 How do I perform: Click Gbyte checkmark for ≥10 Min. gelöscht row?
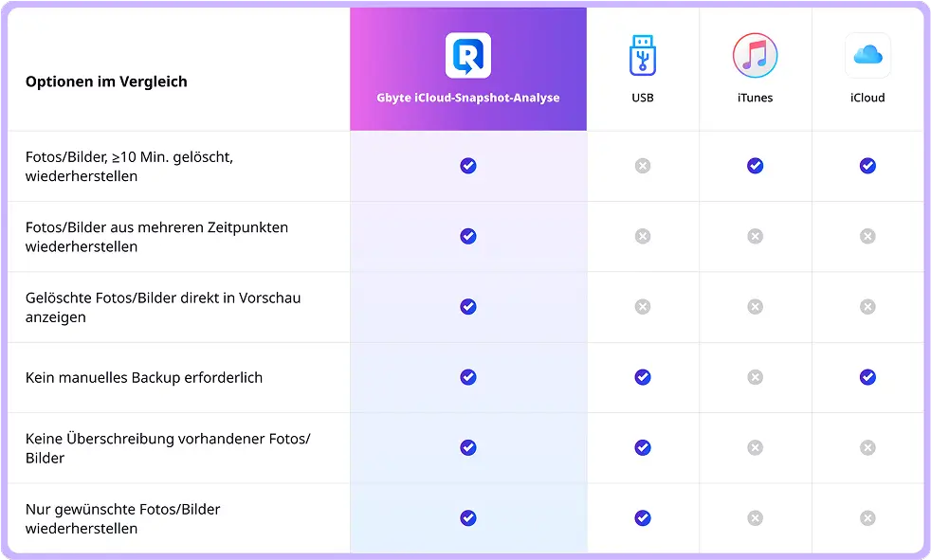(x=468, y=166)
